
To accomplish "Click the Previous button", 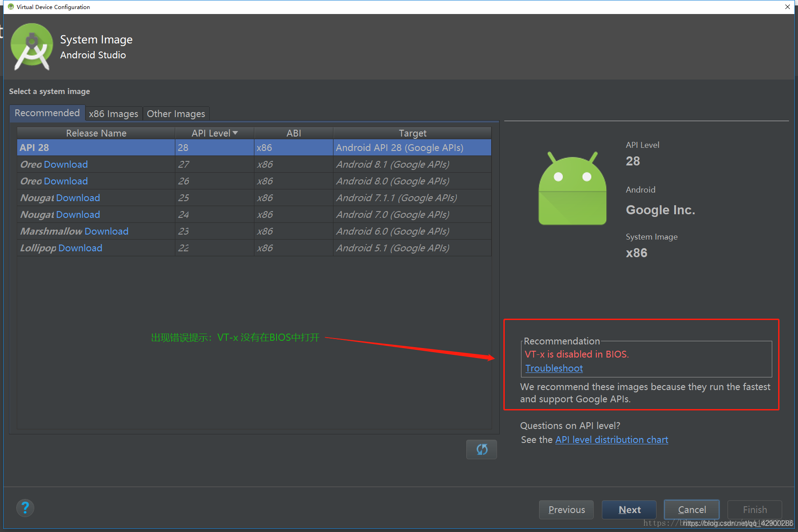I will 566,510.
